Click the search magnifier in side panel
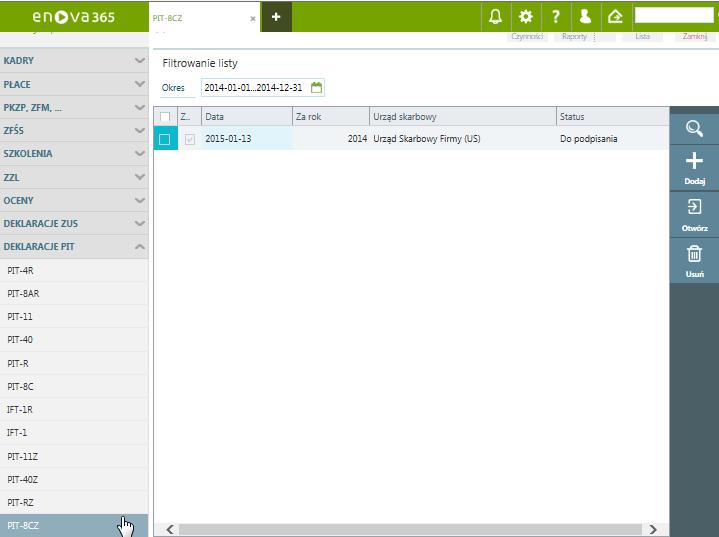 pyautogui.click(x=694, y=129)
